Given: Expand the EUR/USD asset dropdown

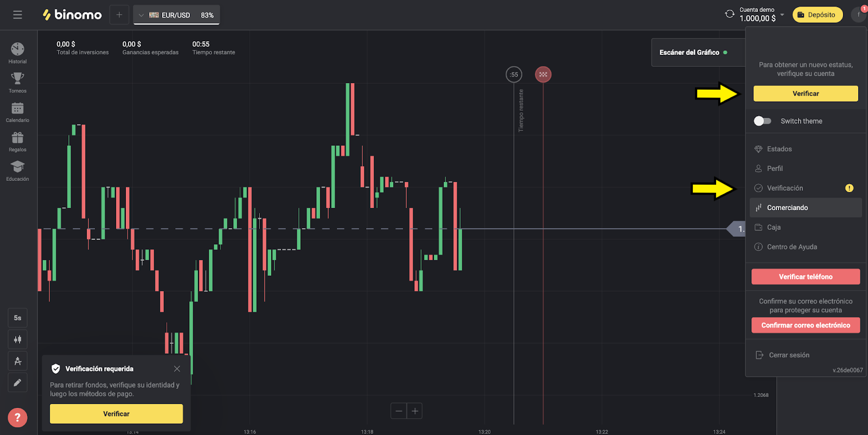Looking at the screenshot, I should pos(142,15).
